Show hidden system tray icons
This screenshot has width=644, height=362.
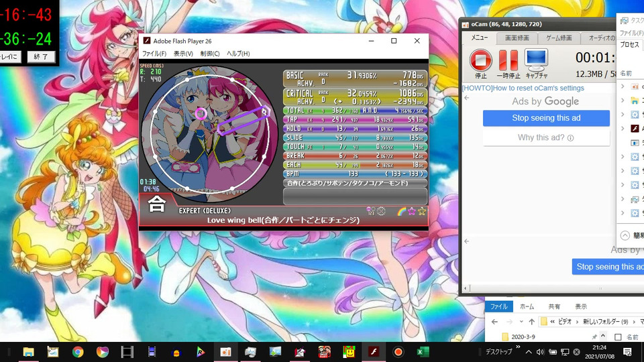[529, 352]
